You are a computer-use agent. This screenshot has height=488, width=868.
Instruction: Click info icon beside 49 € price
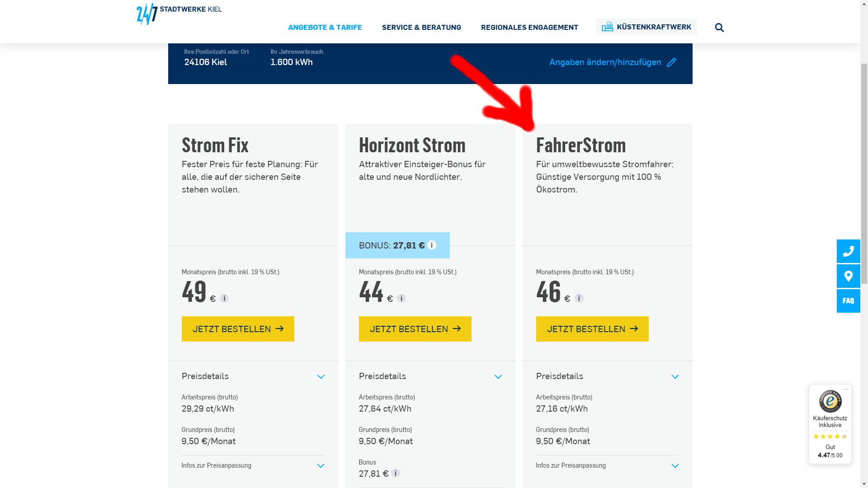(x=224, y=298)
